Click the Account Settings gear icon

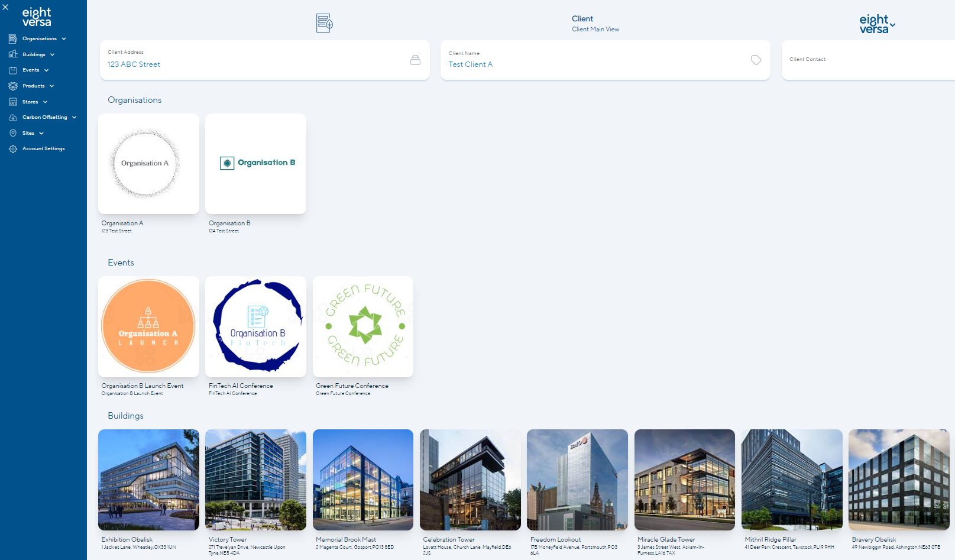[13, 149]
